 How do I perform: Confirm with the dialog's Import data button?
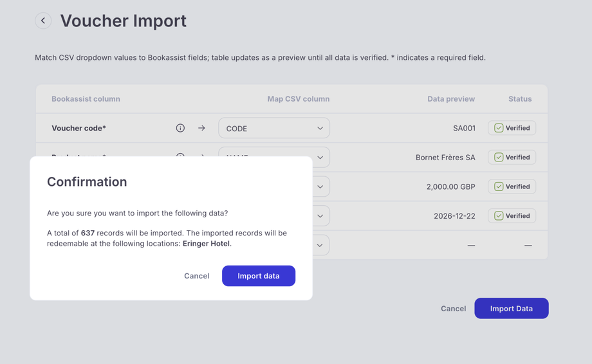[259, 276]
